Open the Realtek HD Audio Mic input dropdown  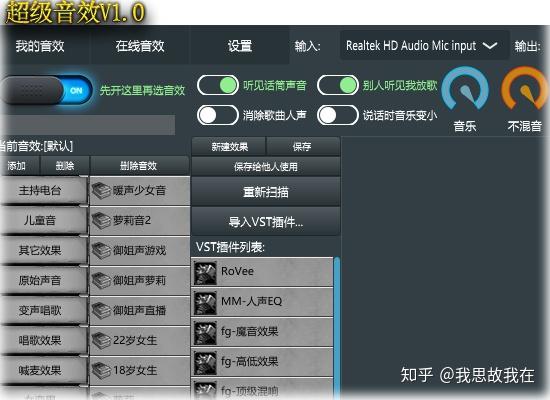click(x=424, y=46)
